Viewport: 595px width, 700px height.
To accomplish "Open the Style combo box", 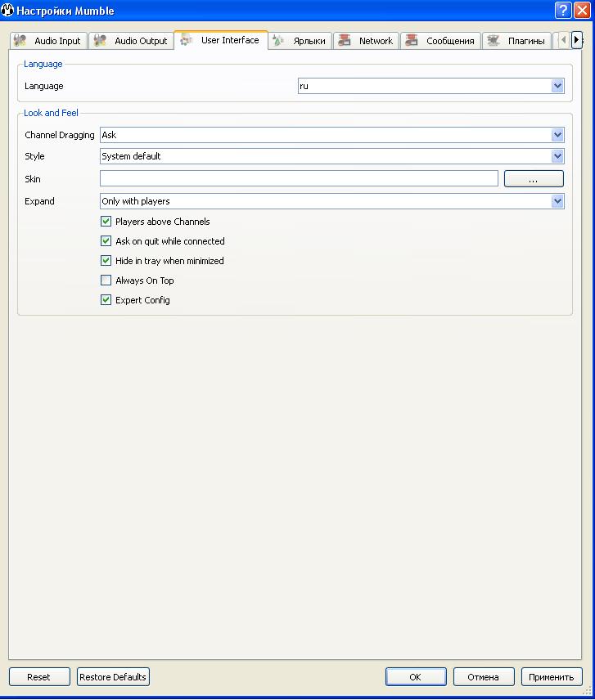I will pos(557,156).
